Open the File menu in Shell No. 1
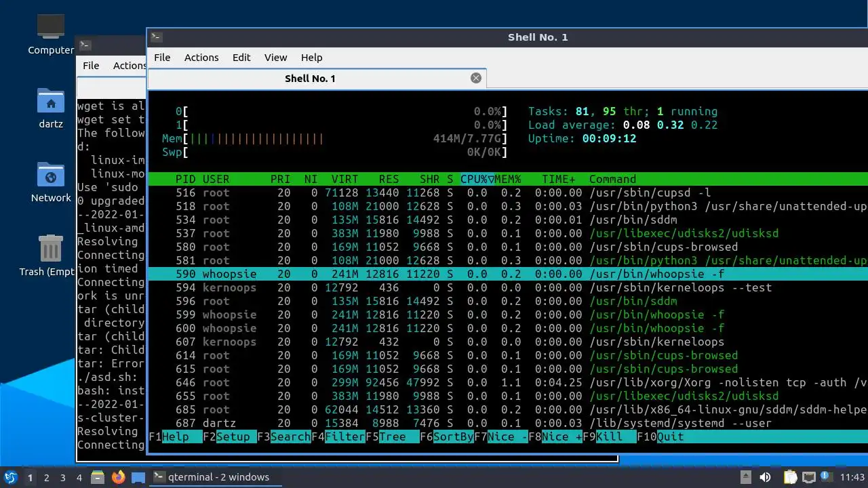 click(x=162, y=58)
